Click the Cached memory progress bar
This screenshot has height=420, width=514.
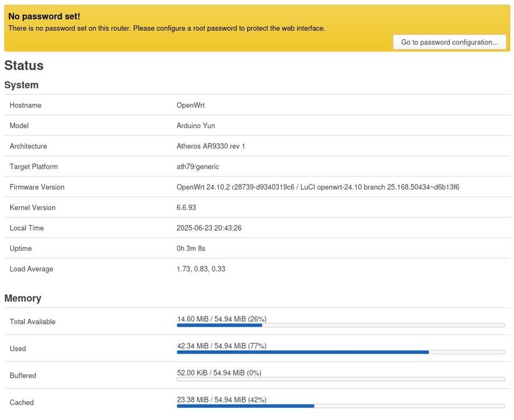(340, 406)
